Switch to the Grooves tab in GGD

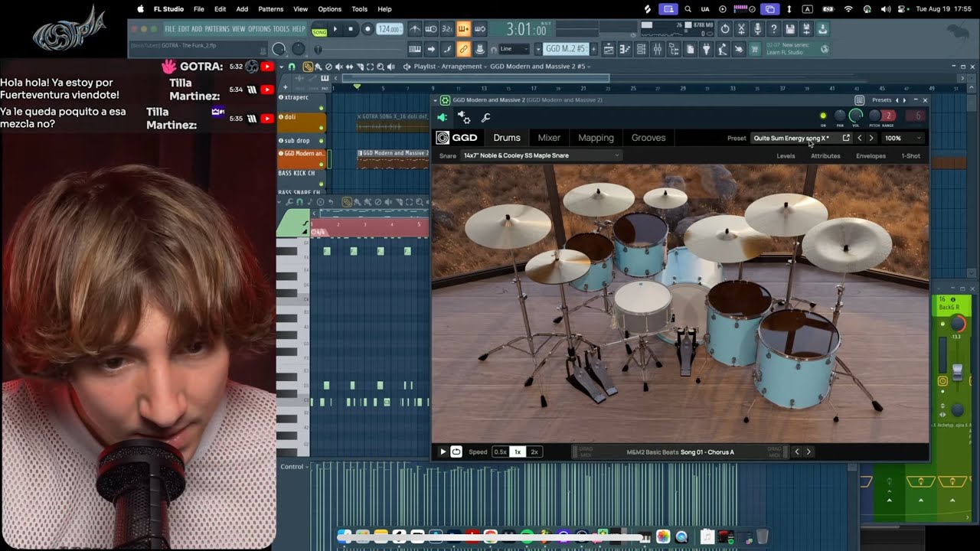[648, 138]
